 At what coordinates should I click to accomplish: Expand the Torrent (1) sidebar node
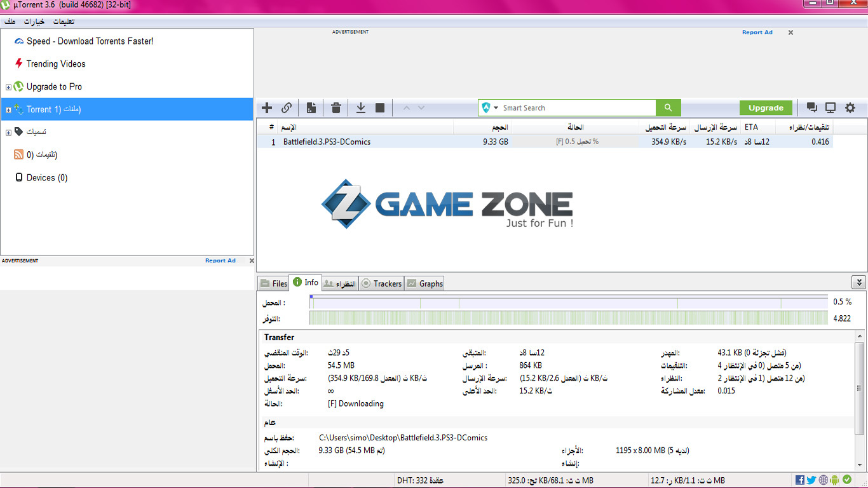tap(8, 110)
